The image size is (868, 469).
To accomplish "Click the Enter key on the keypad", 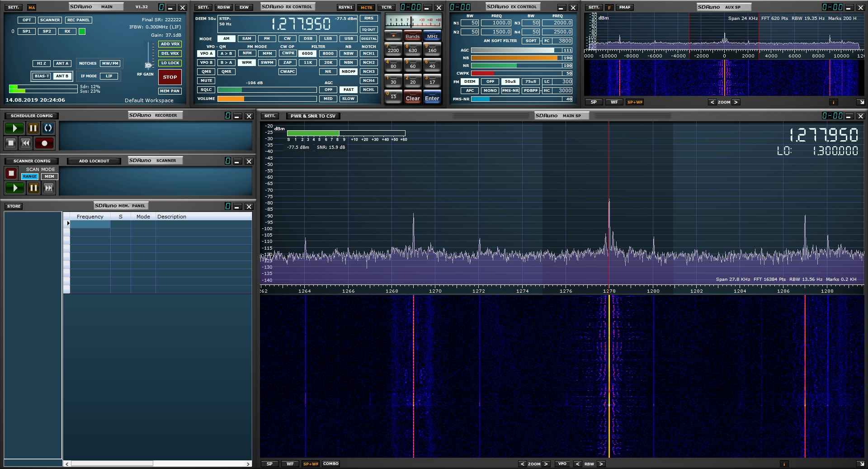I will tap(432, 97).
